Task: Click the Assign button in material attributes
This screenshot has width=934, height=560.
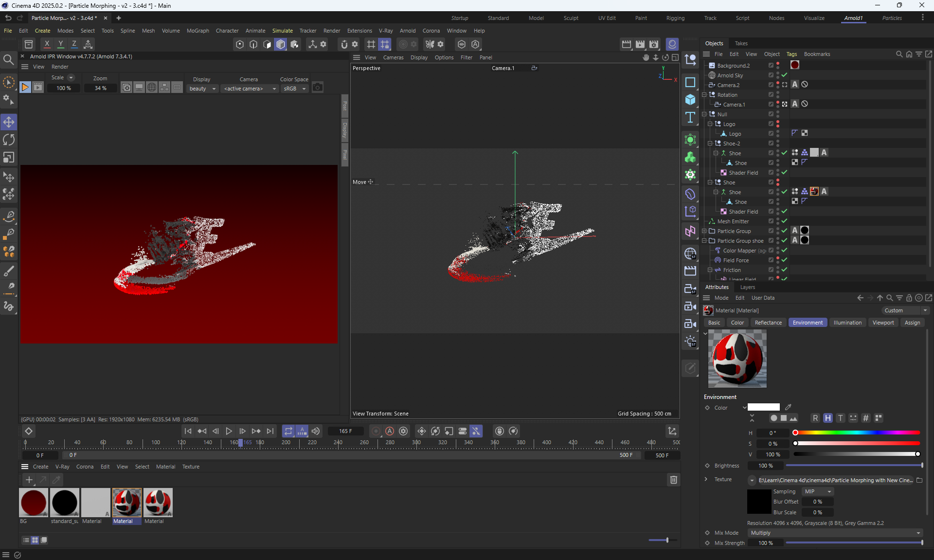Action: click(912, 323)
